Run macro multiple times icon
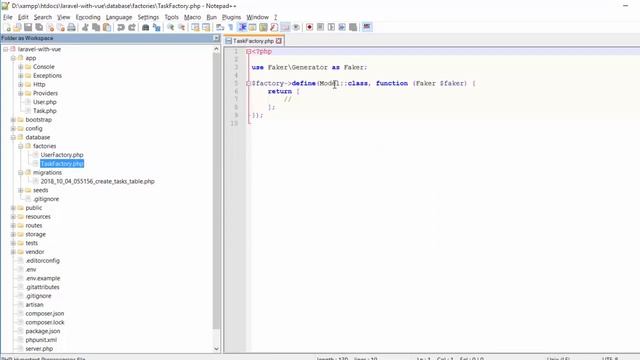 pyautogui.click(x=342, y=27)
